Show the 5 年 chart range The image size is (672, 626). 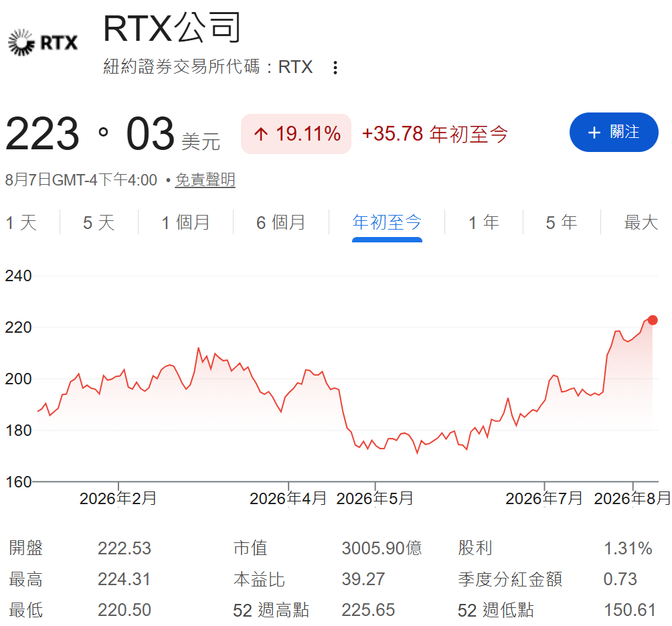562,222
